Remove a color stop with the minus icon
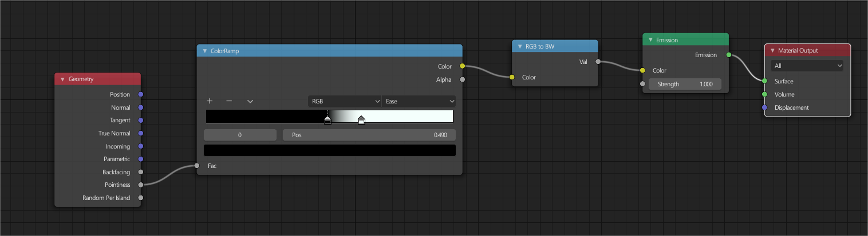This screenshot has height=236, width=868. point(229,101)
